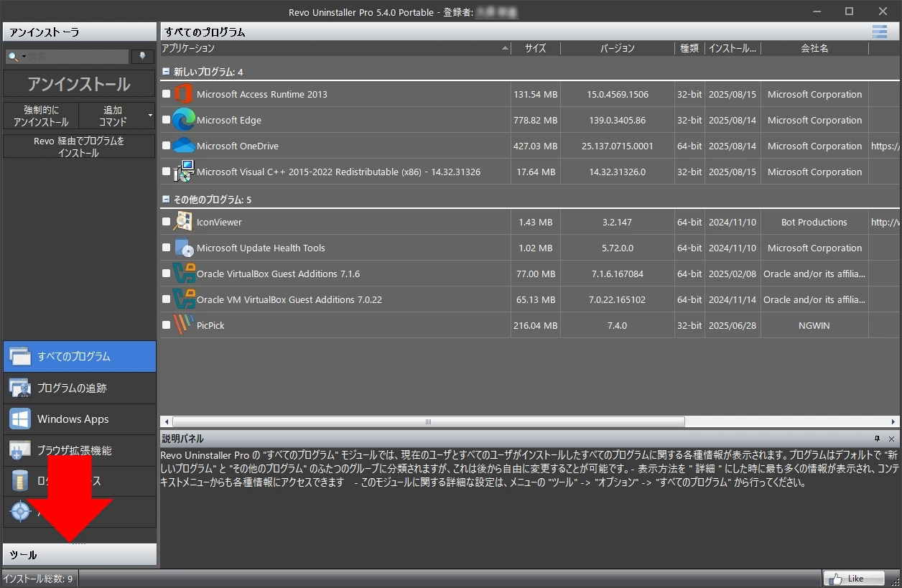Viewport: 902px width, 588px height.
Task: Click the NGWIN company cell
Action: [x=814, y=325]
